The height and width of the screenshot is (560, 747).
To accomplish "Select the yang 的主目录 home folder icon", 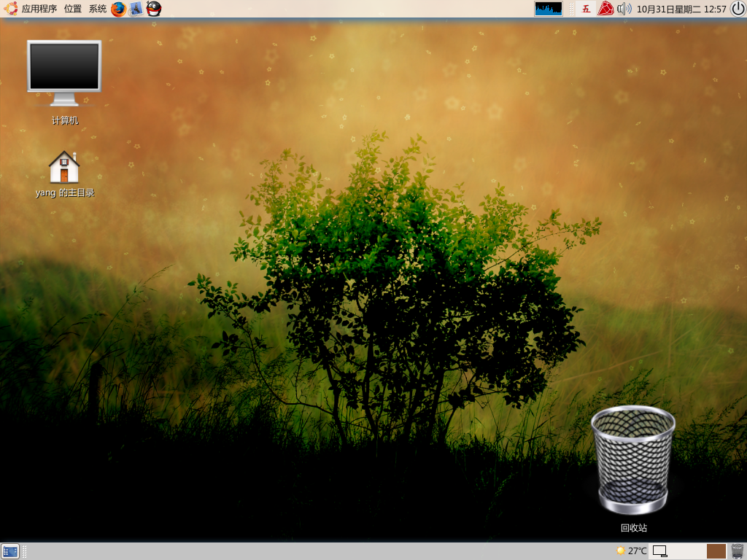I will [x=65, y=174].
